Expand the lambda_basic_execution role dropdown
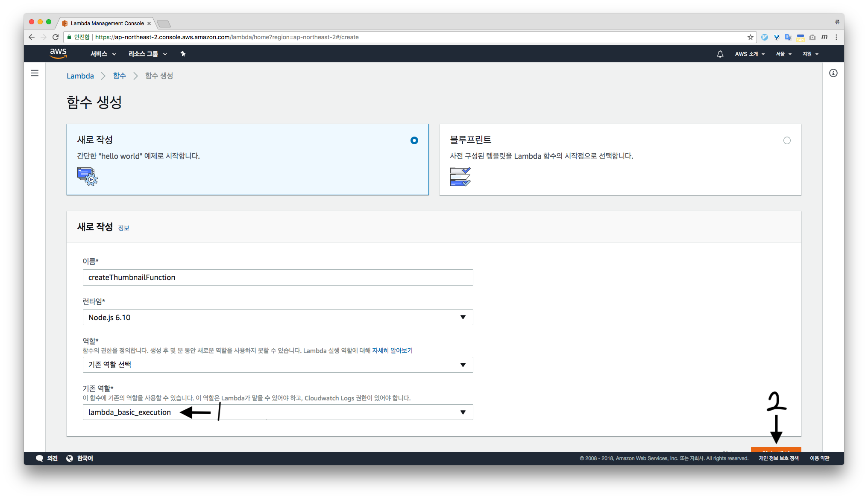Viewport: 868px width, 499px height. 463,412
